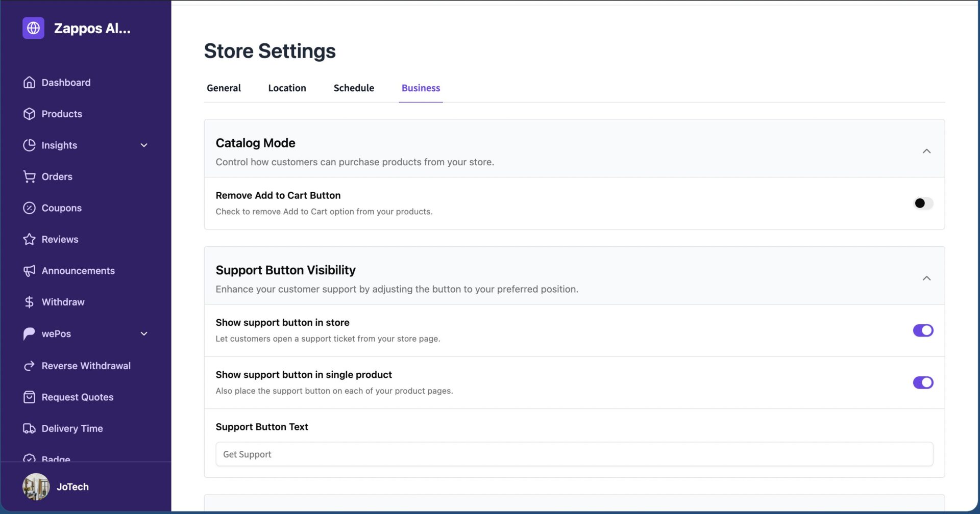980x514 pixels.
Task: Open the Dashboard link
Action: point(66,82)
